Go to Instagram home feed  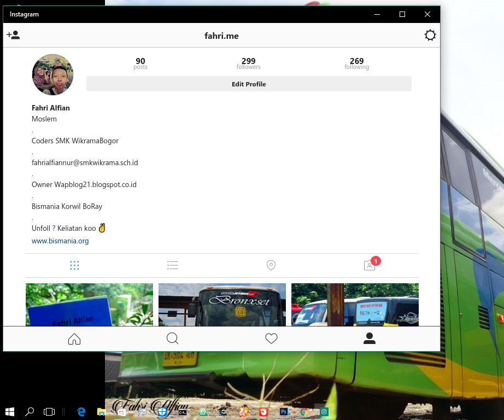[x=74, y=339]
